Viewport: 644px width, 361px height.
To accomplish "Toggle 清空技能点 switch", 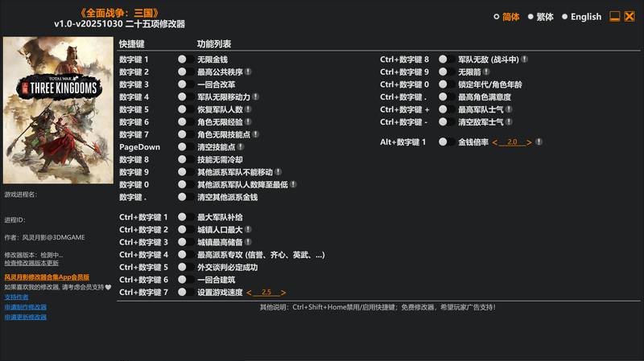I will 186,147.
